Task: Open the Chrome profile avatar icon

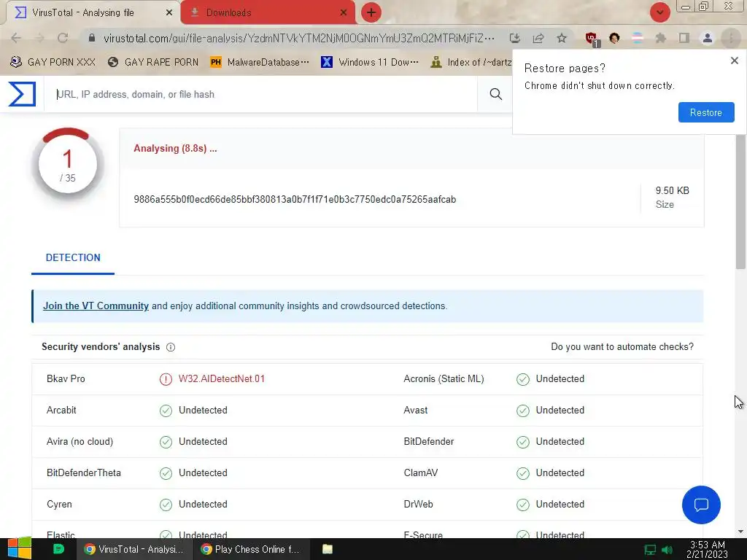Action: coord(708,38)
